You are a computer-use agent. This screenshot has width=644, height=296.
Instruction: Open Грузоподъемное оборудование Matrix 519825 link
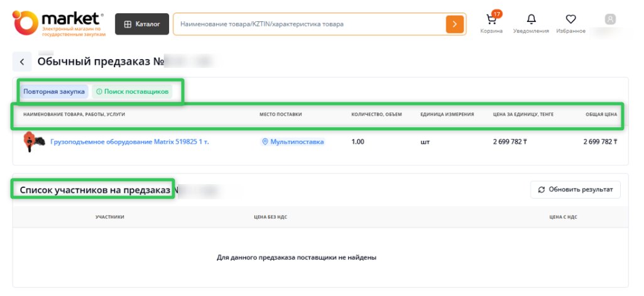pos(129,142)
